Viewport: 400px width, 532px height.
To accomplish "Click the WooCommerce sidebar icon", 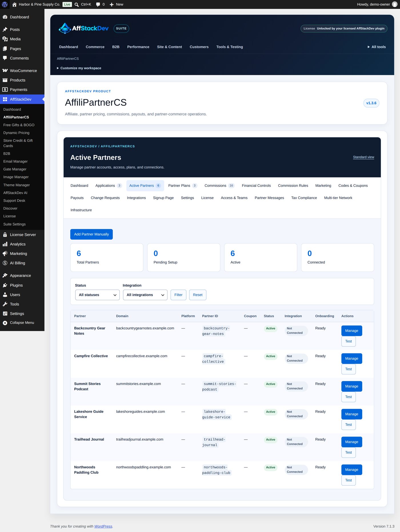I will (x=5, y=71).
